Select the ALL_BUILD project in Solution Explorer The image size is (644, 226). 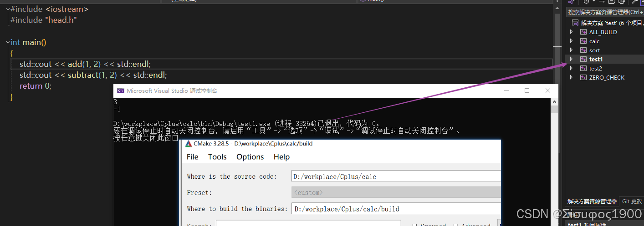(603, 32)
